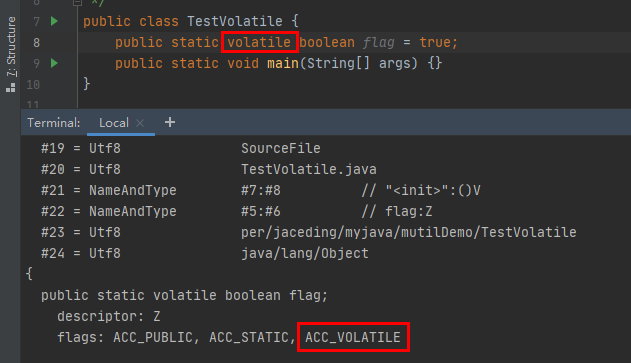Select the volatile keyword in code

(259, 42)
